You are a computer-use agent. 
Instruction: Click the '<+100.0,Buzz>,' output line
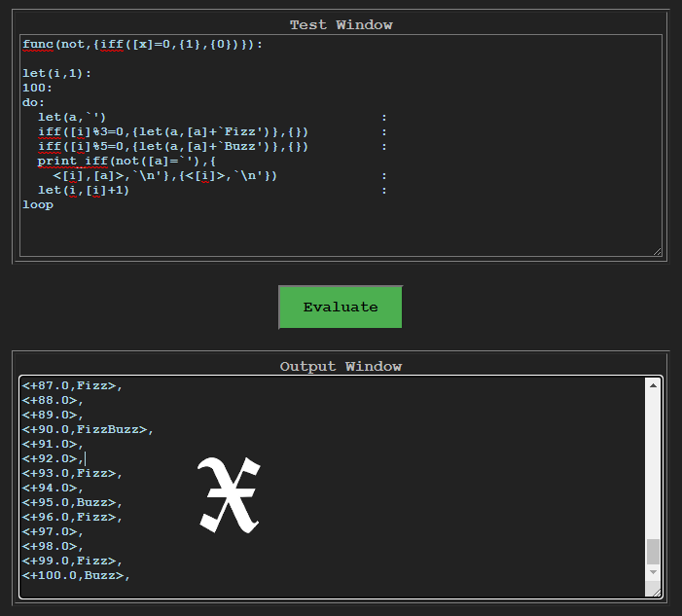(x=76, y=575)
